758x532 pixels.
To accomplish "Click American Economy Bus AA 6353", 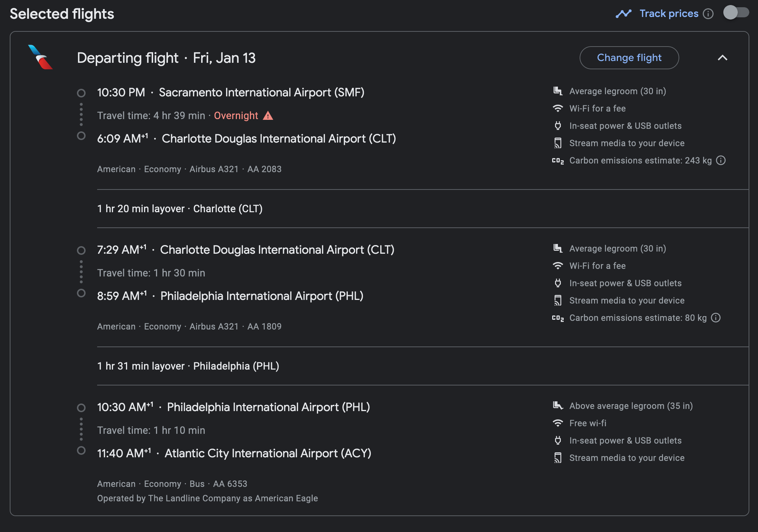I will pyautogui.click(x=172, y=484).
